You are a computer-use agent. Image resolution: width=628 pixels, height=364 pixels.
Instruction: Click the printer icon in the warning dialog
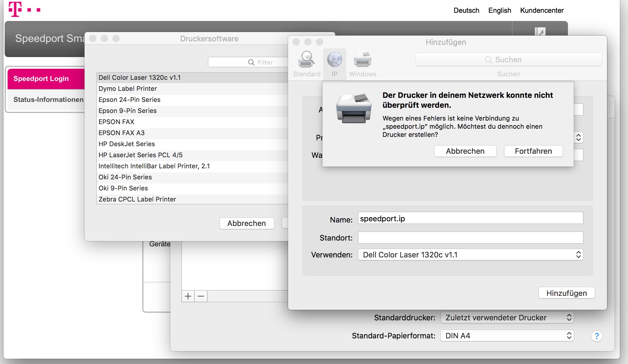pyautogui.click(x=354, y=108)
